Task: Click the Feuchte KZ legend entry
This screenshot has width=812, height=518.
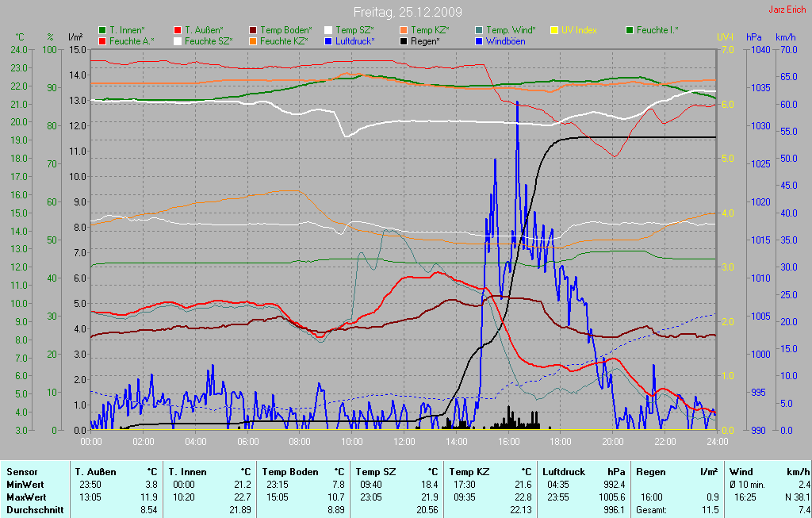Action: [x=284, y=40]
